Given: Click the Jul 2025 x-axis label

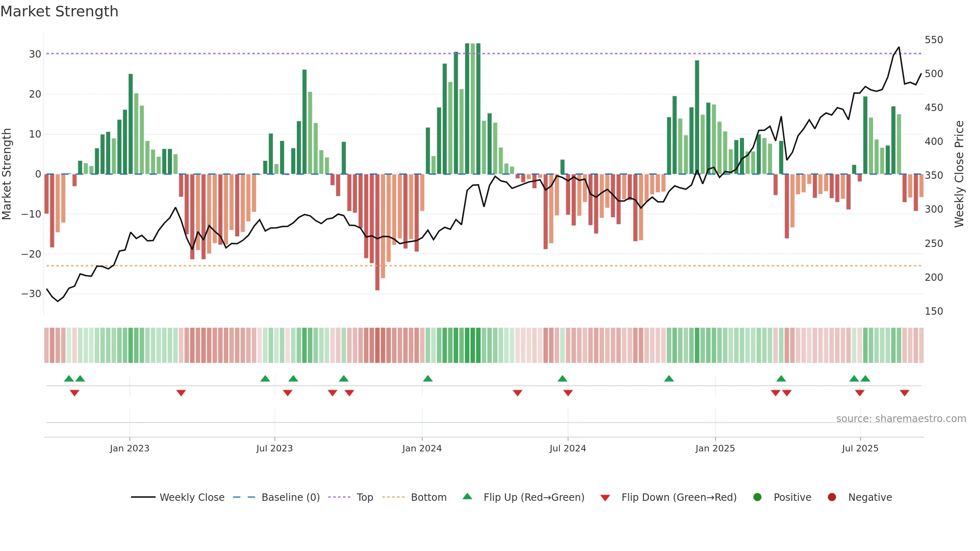Looking at the screenshot, I should (860, 449).
